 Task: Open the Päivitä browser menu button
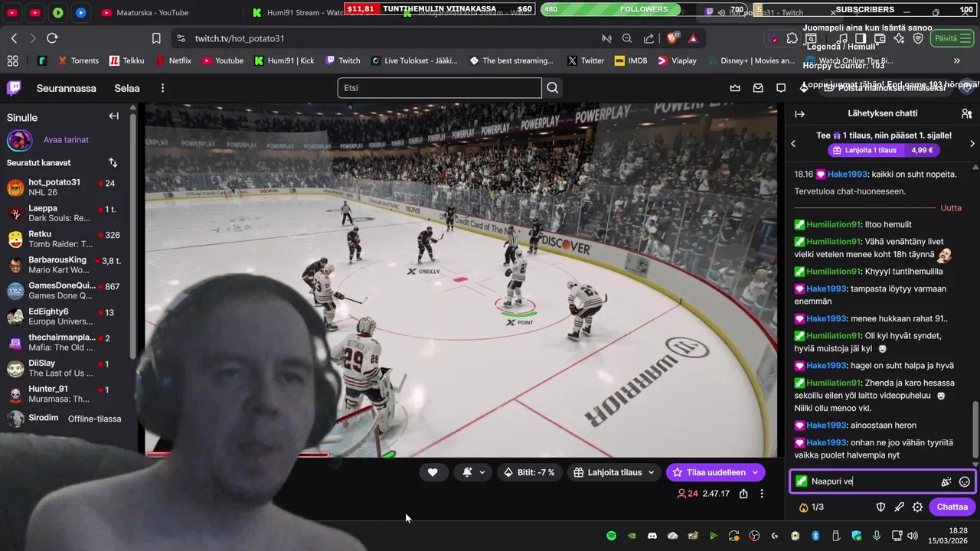pyautogui.click(x=952, y=38)
